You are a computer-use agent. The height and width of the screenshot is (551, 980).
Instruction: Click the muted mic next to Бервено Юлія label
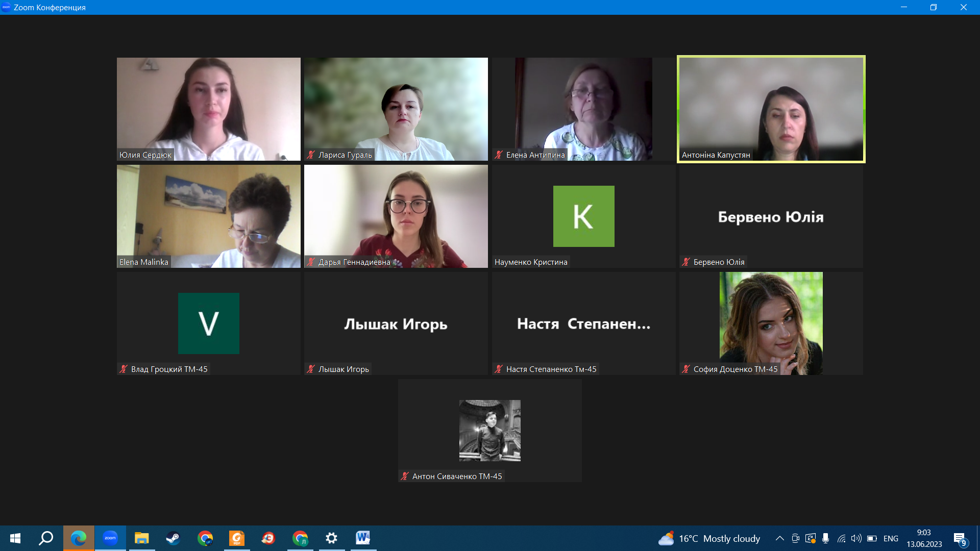point(686,262)
